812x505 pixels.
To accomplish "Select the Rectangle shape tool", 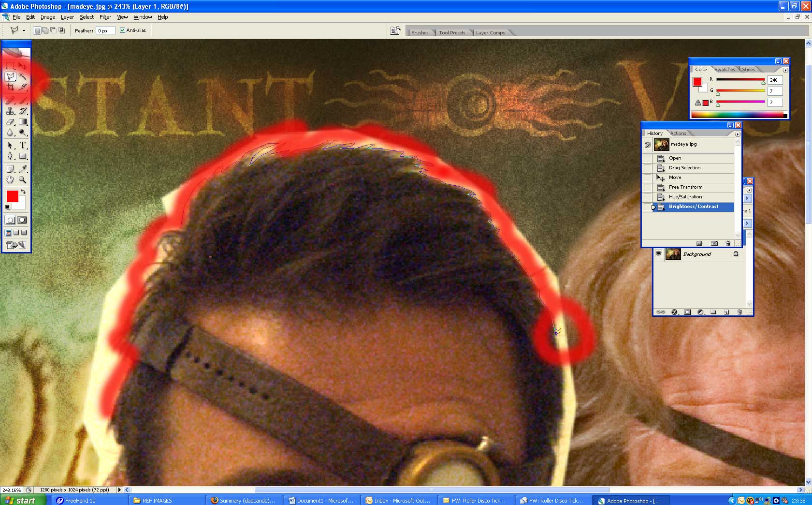I will (23, 156).
